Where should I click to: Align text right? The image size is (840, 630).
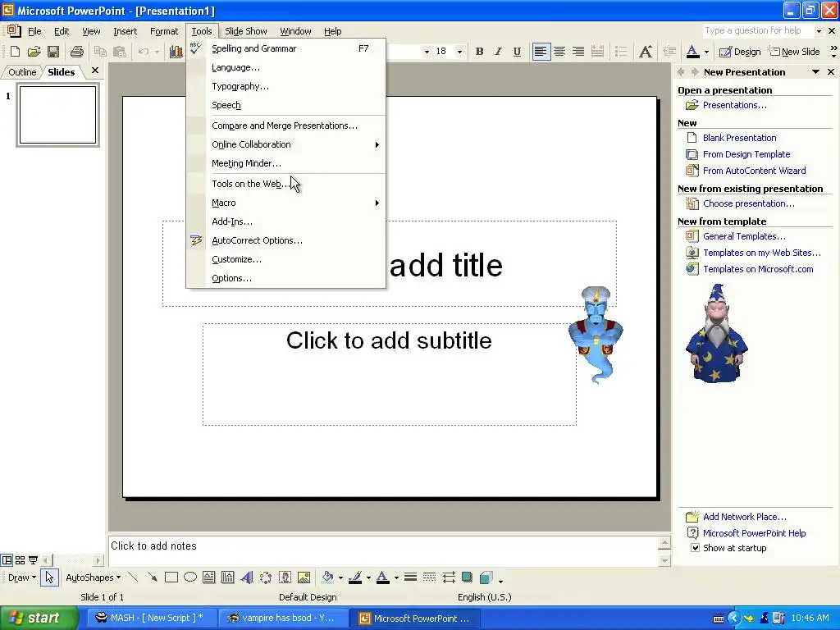[x=578, y=52]
